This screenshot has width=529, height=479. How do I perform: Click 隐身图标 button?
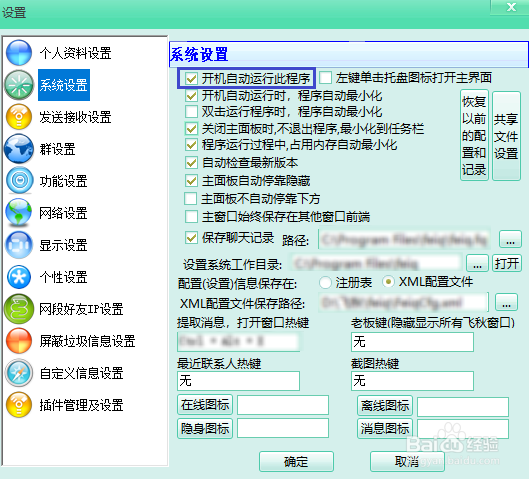pos(205,428)
